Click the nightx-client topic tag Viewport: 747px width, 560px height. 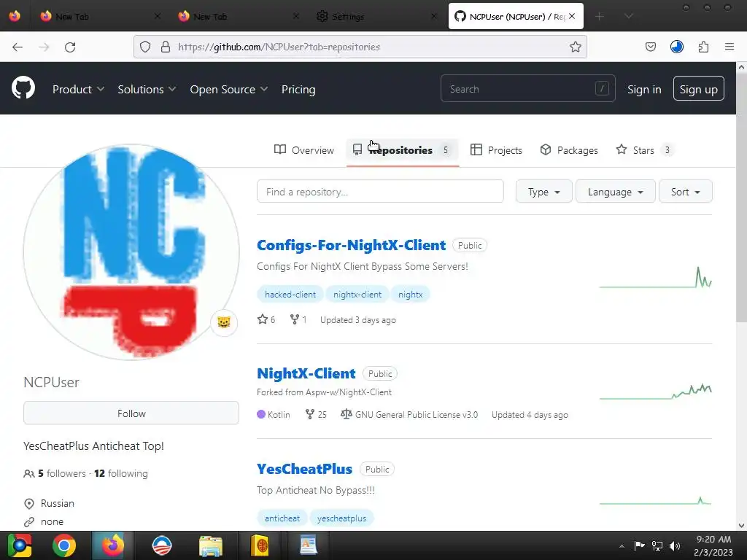tap(357, 295)
